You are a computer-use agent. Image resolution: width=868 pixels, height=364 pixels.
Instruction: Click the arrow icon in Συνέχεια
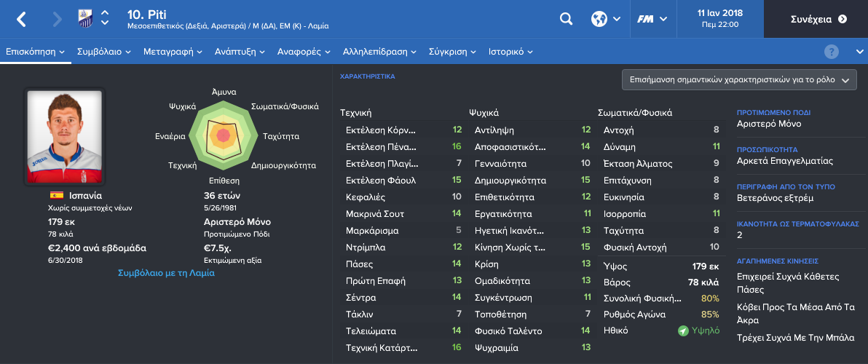coord(843,19)
